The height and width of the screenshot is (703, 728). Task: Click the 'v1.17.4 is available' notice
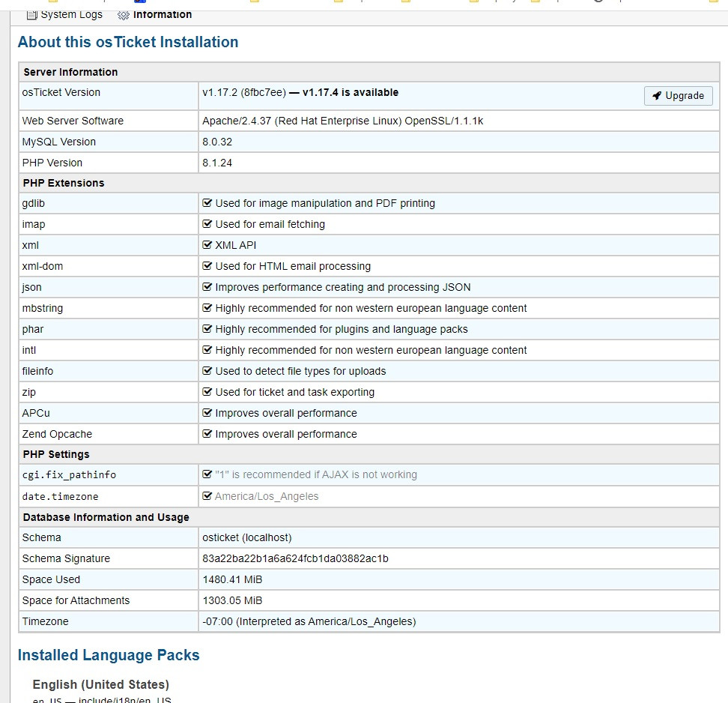tap(350, 92)
